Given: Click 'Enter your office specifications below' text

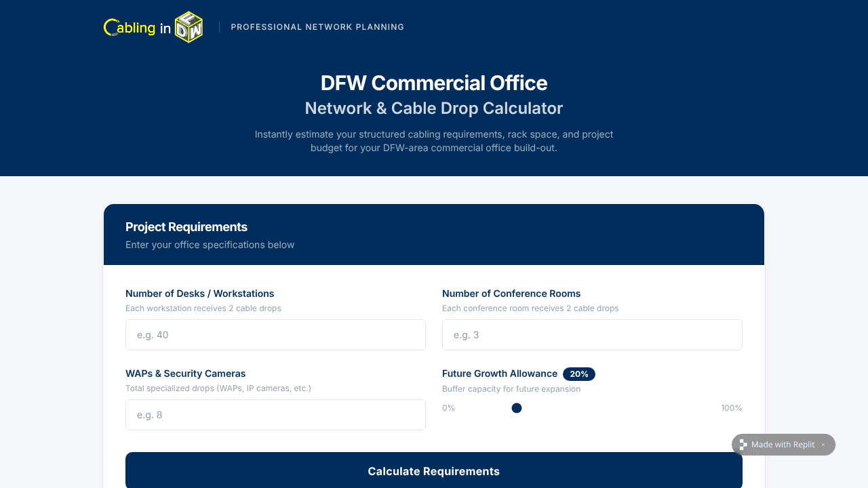Looking at the screenshot, I should (x=210, y=245).
